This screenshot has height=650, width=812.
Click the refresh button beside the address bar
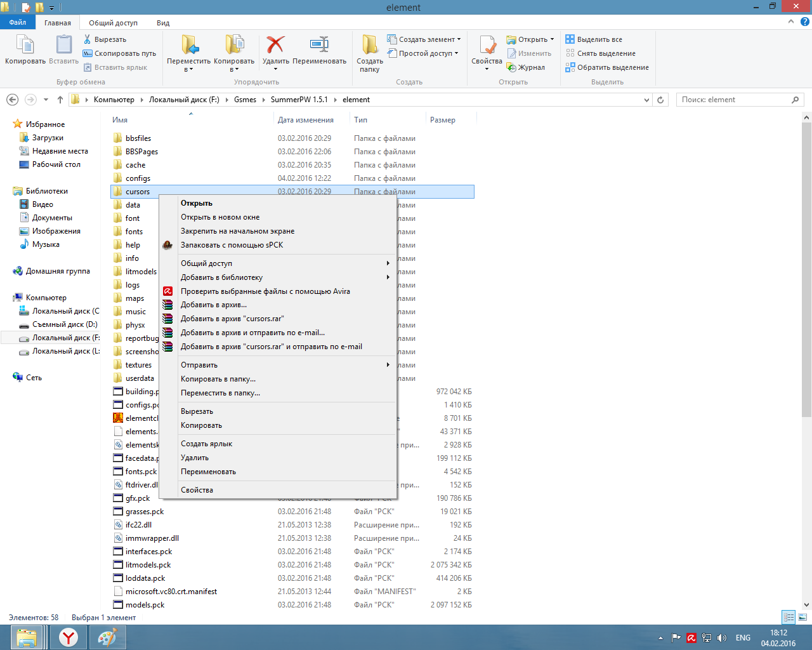[x=660, y=100]
